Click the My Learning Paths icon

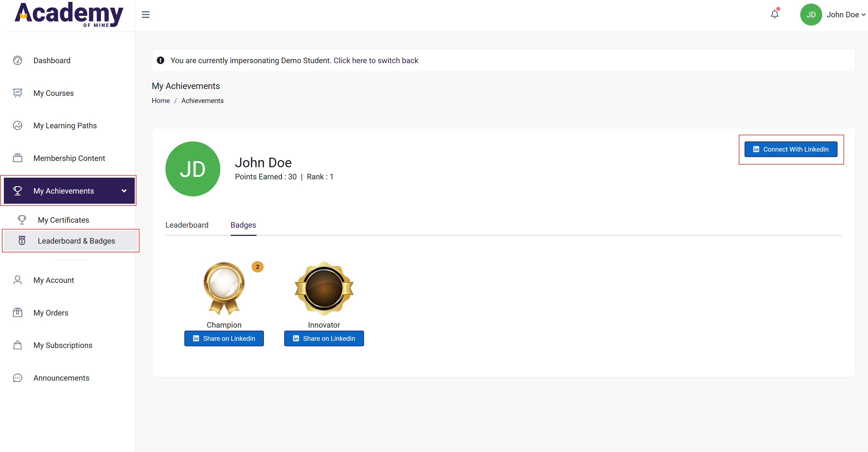(x=18, y=125)
